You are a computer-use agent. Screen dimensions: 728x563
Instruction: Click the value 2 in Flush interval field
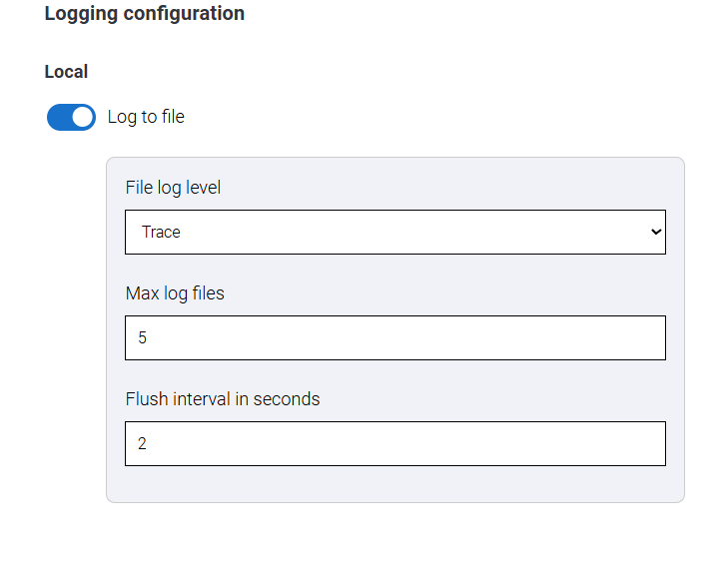142,443
